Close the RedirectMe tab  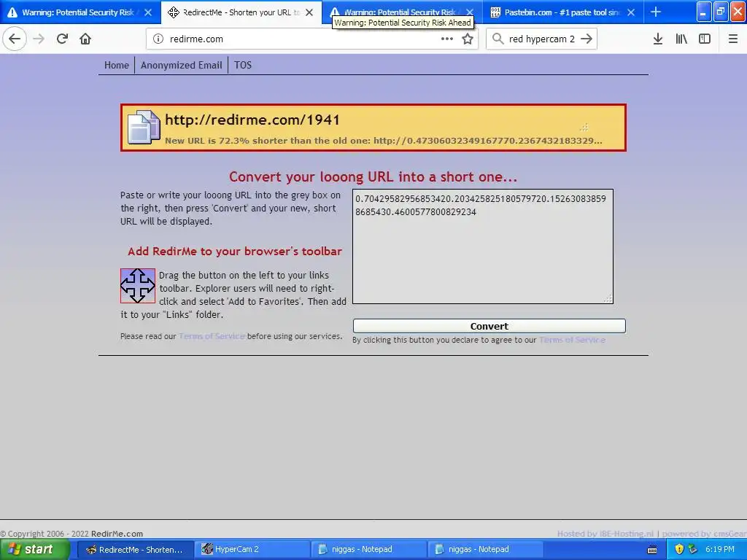(x=309, y=12)
